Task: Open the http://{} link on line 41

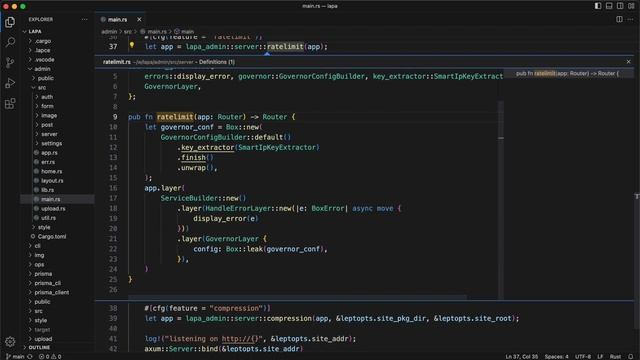Action: (x=240, y=339)
